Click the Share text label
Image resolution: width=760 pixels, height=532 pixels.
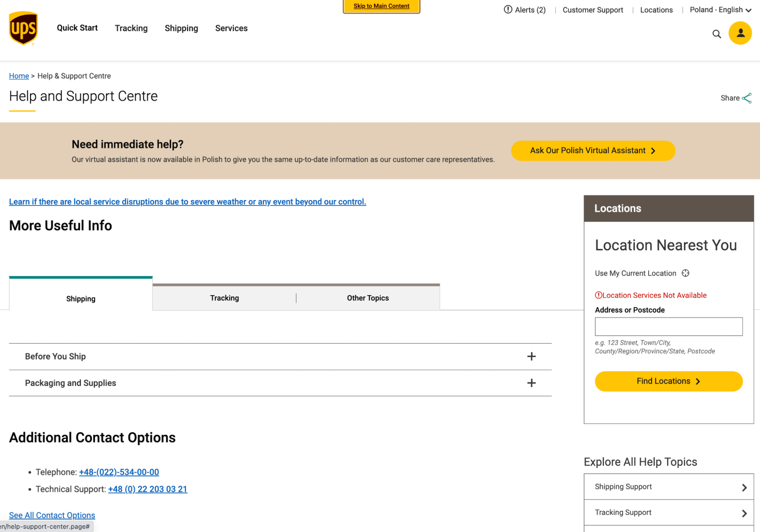coord(730,98)
